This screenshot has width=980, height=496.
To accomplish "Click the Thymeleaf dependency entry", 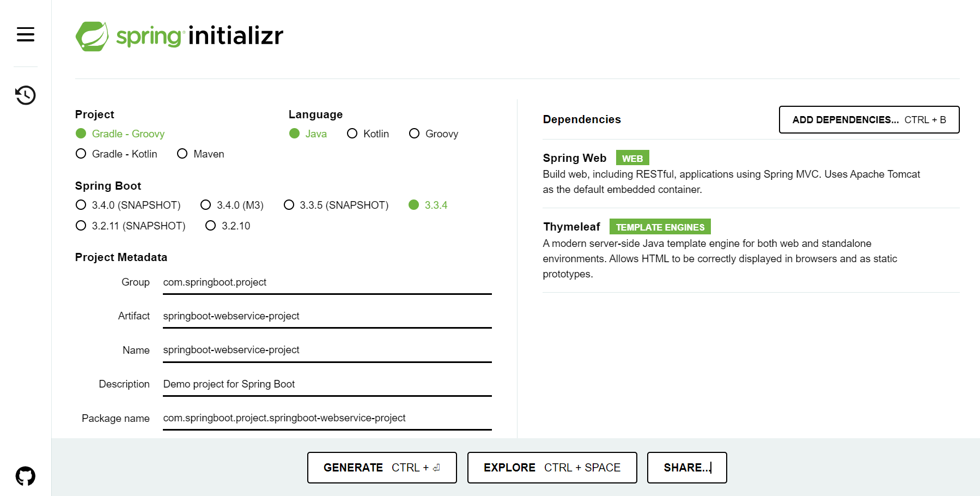I will click(751, 250).
